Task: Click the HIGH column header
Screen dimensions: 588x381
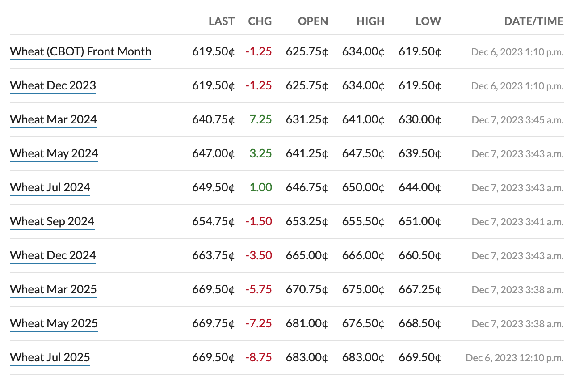Action: pos(370,21)
